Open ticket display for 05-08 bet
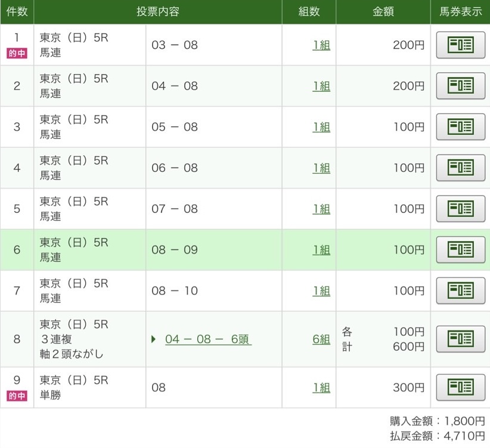Viewport: 490px width, 448px height. 461,127
